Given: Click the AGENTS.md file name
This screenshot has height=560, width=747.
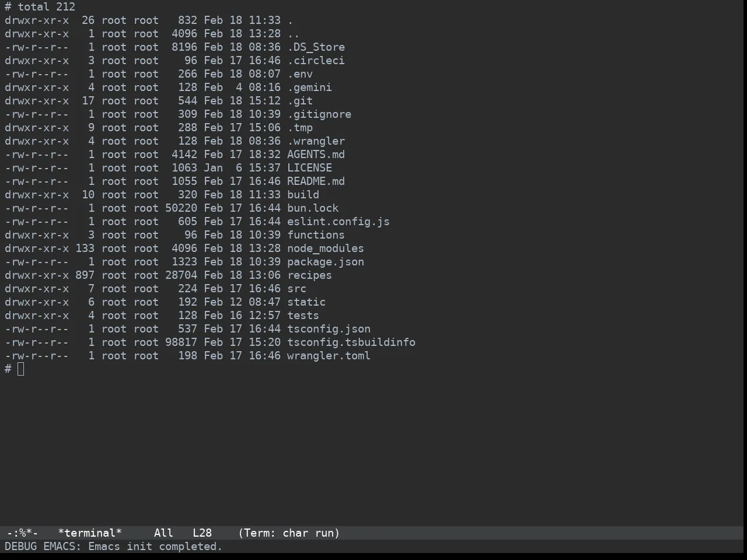Looking at the screenshot, I should (x=316, y=155).
